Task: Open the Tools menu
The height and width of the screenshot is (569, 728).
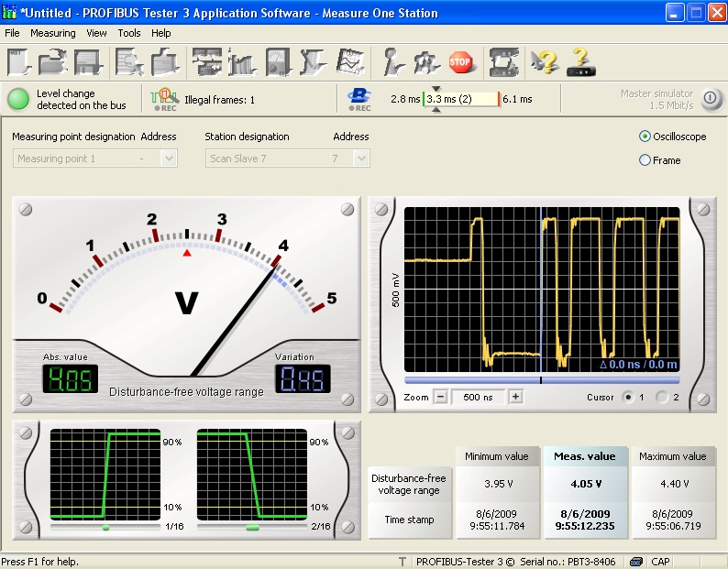Action: pyautogui.click(x=129, y=33)
